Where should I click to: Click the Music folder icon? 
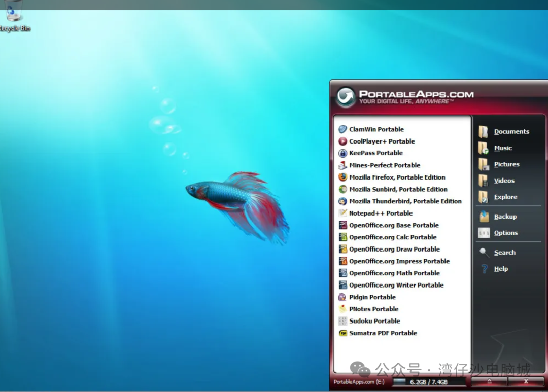coord(484,148)
